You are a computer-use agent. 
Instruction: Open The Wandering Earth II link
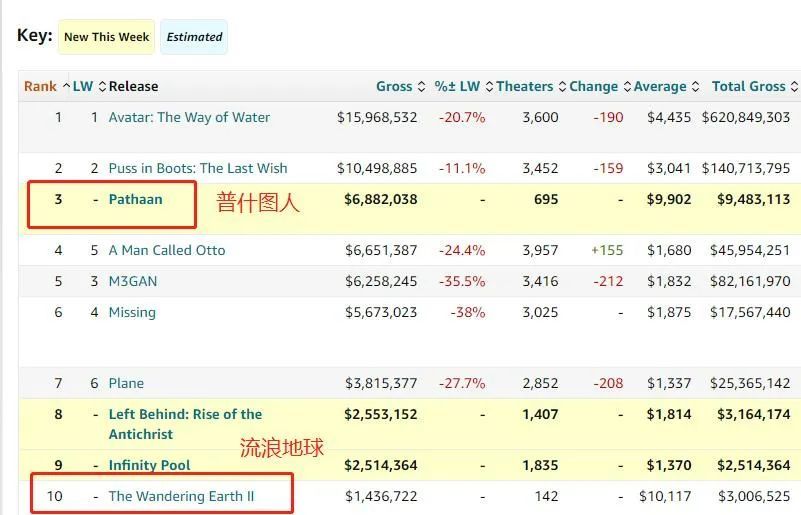[181, 496]
